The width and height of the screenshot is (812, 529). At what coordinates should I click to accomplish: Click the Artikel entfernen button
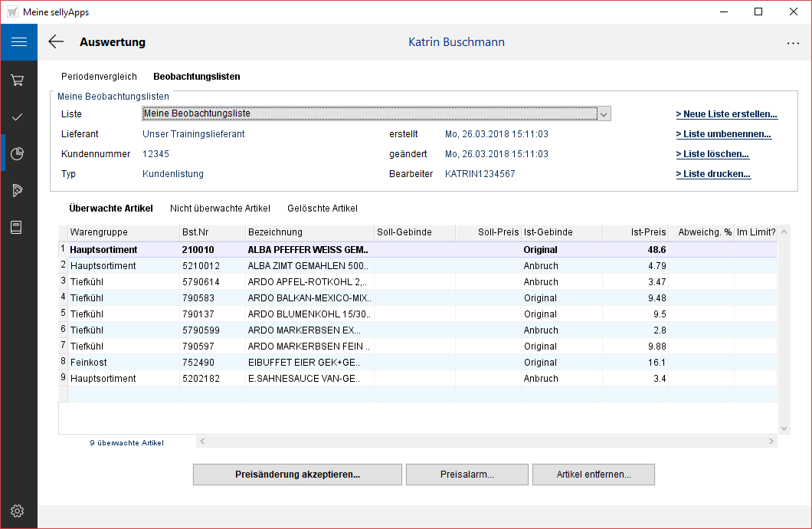593,475
